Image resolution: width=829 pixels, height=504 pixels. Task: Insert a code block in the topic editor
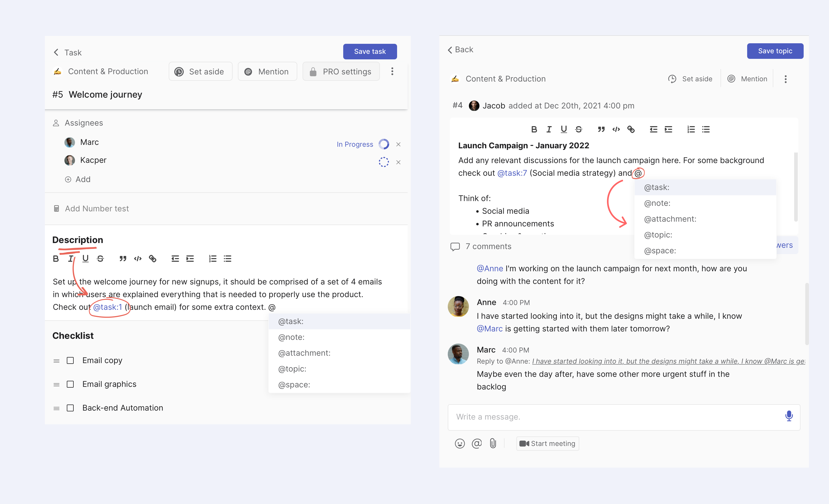[616, 130]
